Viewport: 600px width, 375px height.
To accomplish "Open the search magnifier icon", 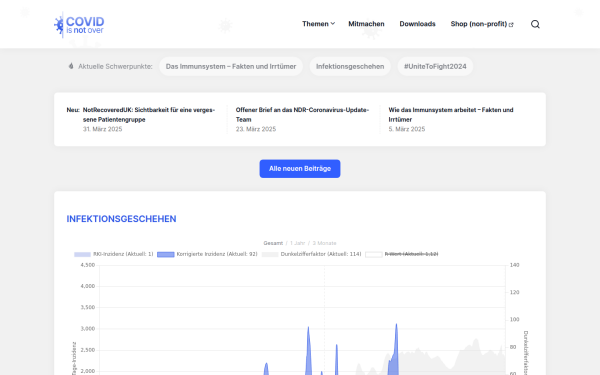I will [x=535, y=24].
